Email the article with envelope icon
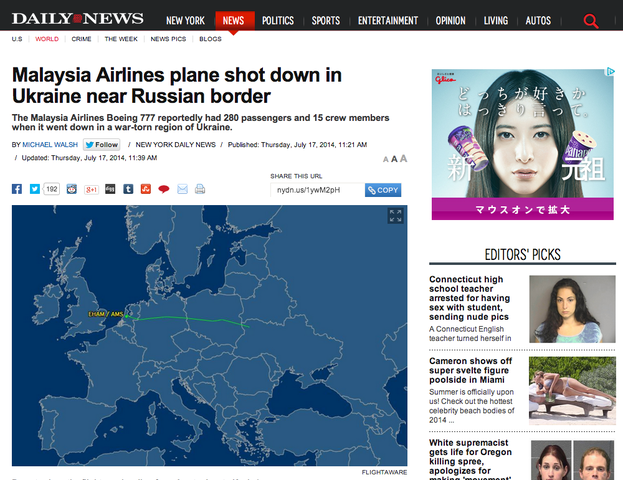This screenshot has height=480, width=623. click(182, 189)
